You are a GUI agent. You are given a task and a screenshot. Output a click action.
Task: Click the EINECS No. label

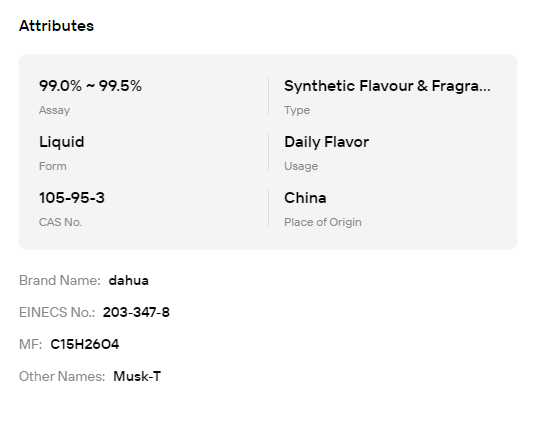[57, 312]
